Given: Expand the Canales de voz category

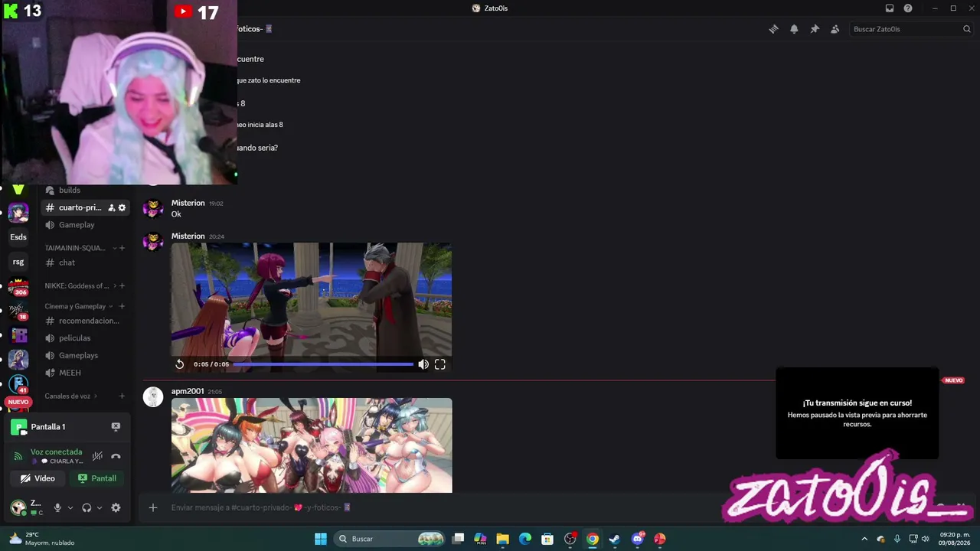Looking at the screenshot, I should tap(71, 396).
